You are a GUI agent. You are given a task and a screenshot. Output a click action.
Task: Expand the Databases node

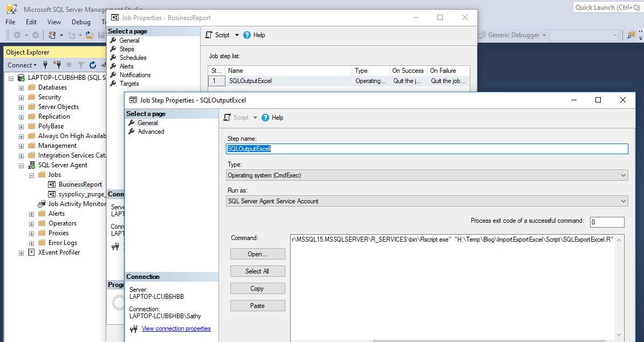click(x=21, y=87)
